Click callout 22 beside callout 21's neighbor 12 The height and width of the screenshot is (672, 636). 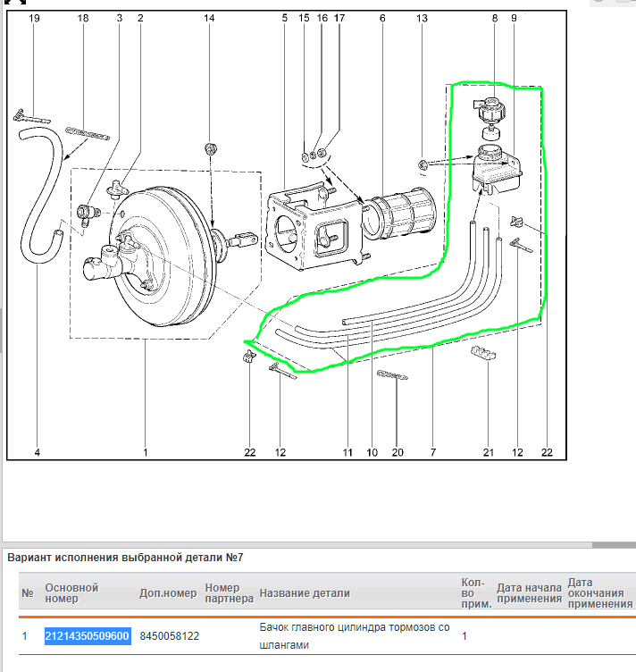[547, 452]
